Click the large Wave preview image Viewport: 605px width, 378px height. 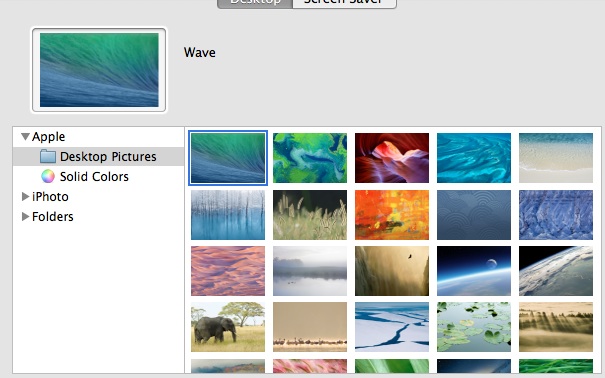(x=99, y=70)
